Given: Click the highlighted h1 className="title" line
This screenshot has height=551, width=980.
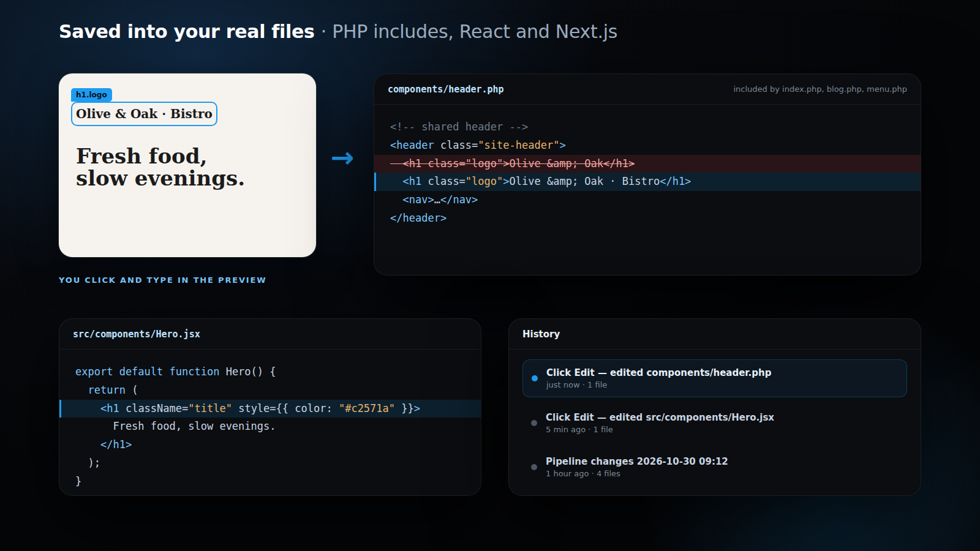Looking at the screenshot, I should [270, 408].
